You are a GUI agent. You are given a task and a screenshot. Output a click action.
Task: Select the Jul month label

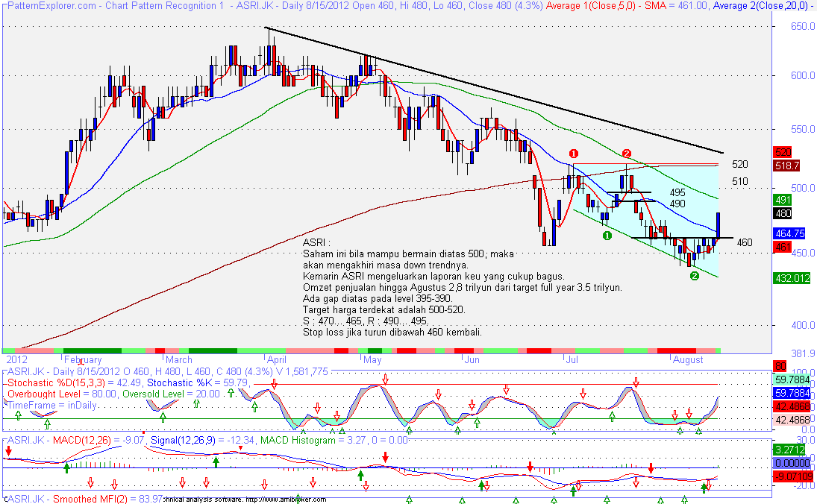tap(572, 360)
